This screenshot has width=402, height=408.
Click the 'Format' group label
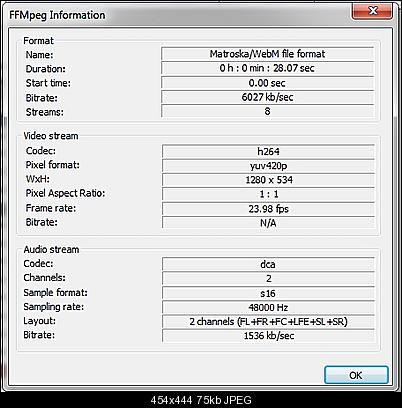pyautogui.click(x=38, y=41)
